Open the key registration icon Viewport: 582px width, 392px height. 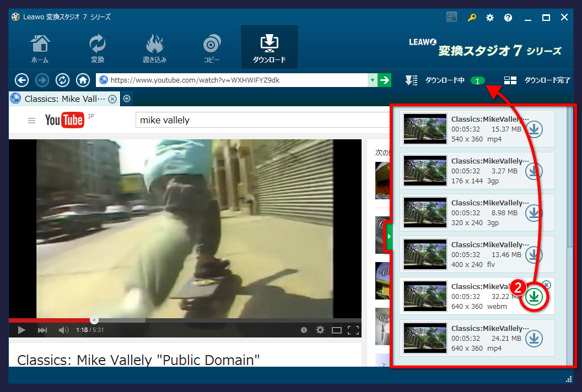(x=472, y=18)
